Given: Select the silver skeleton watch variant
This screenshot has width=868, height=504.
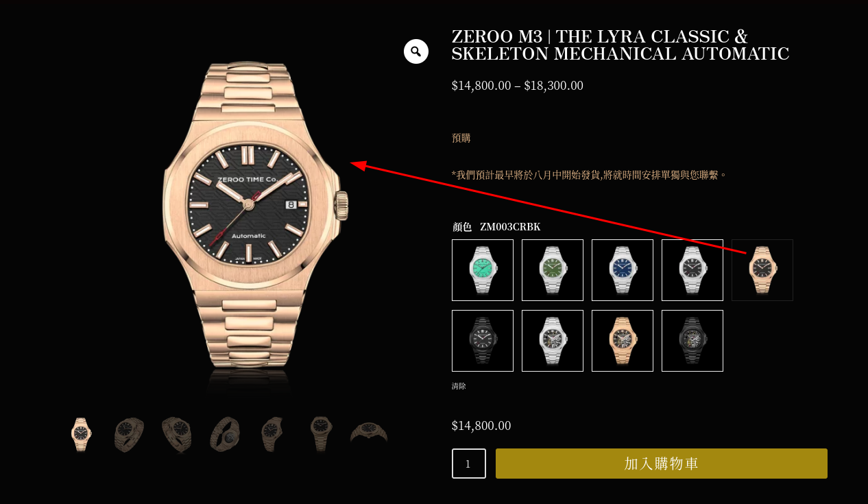Looking at the screenshot, I should [553, 341].
